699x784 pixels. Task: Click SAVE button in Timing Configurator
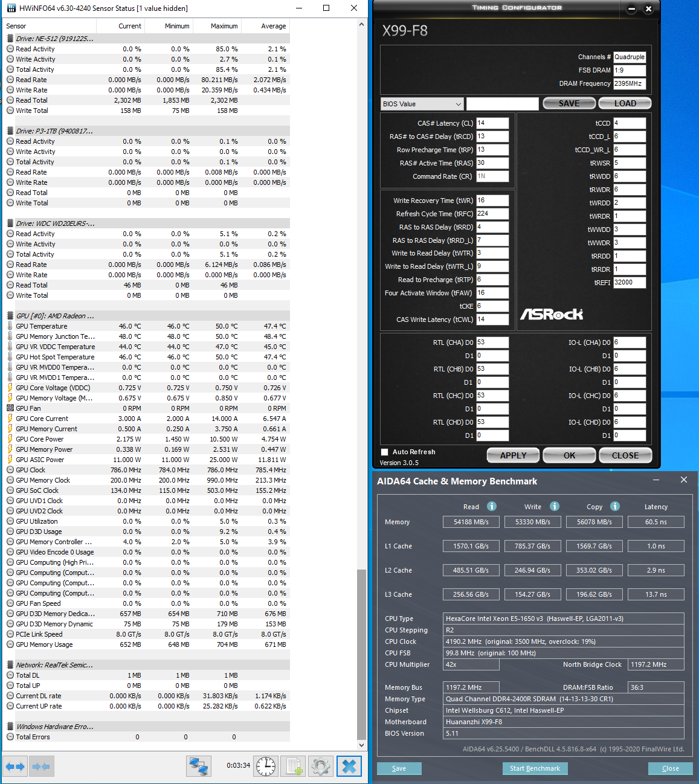pyautogui.click(x=569, y=103)
